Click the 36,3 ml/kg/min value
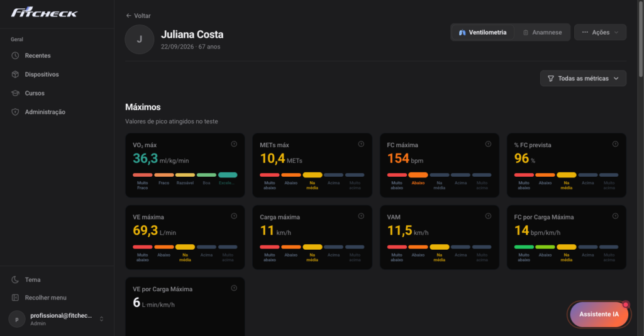The image size is (644, 336). [160, 159]
